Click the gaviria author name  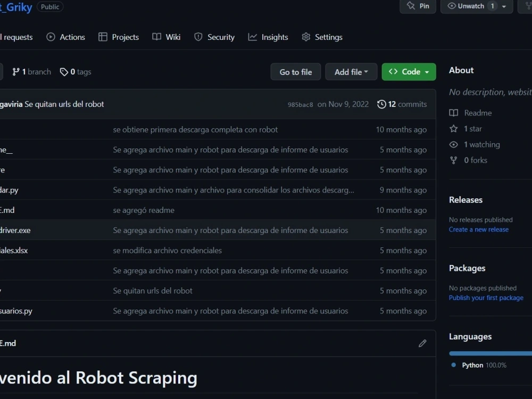tap(11, 104)
